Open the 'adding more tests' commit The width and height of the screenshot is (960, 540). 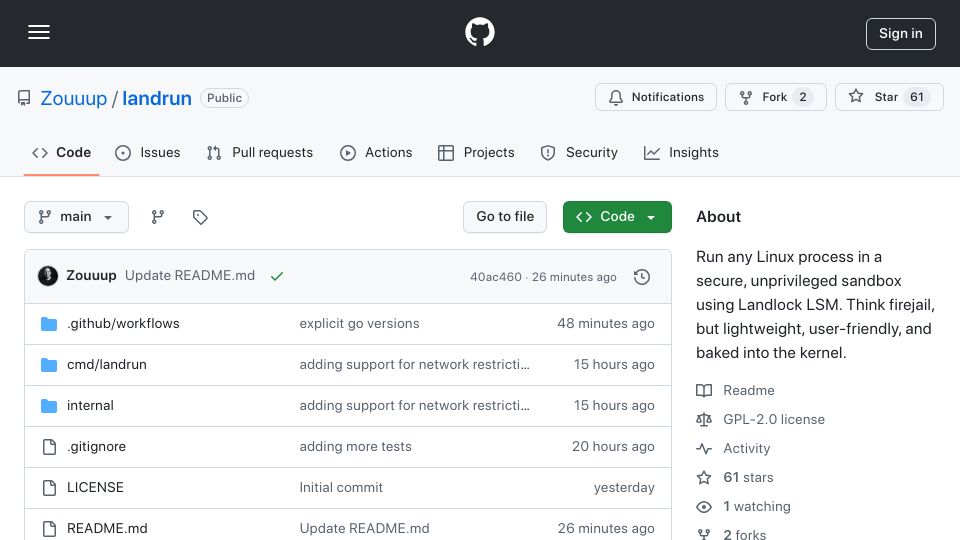[x=355, y=446]
